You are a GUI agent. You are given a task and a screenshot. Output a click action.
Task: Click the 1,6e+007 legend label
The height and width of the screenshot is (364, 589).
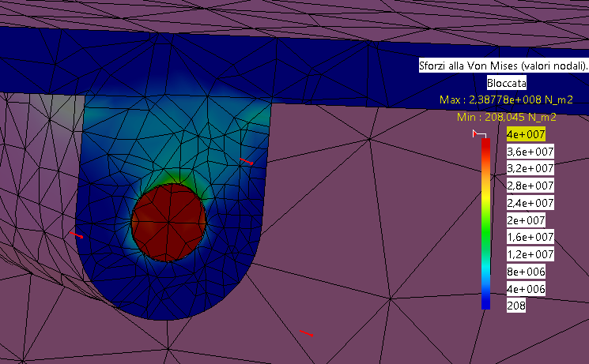click(530, 237)
